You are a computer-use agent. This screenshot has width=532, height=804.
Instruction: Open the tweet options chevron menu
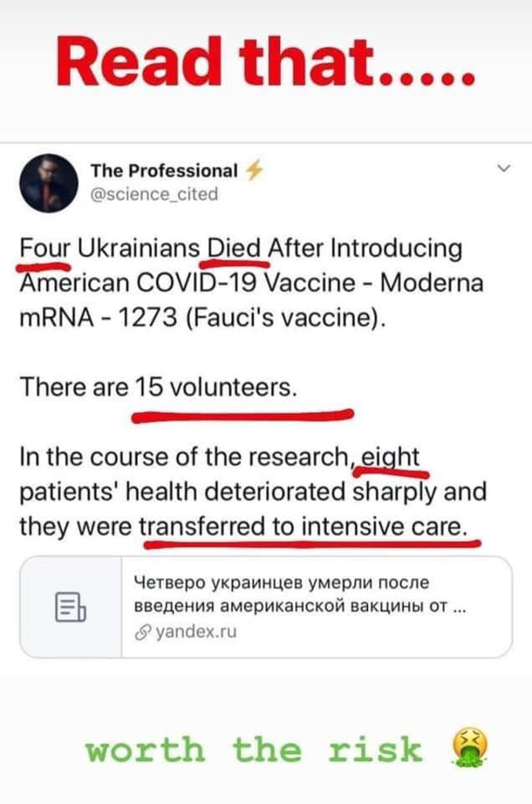pos(504,168)
